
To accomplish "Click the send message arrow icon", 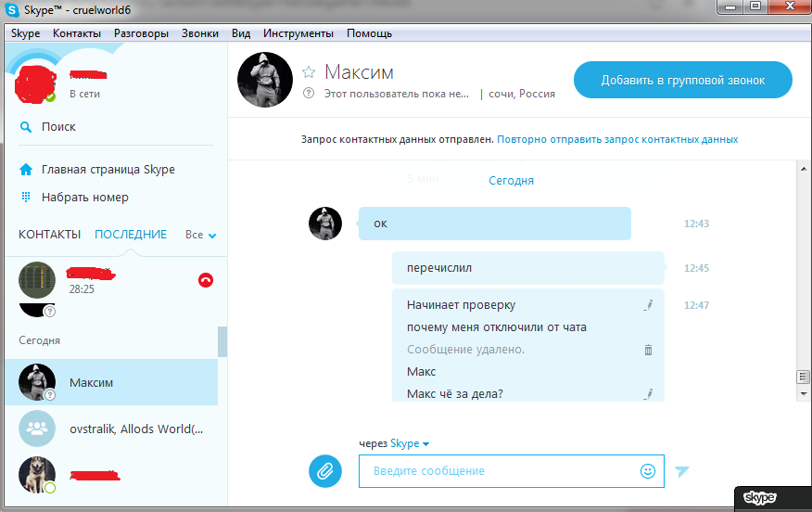I will (x=682, y=471).
